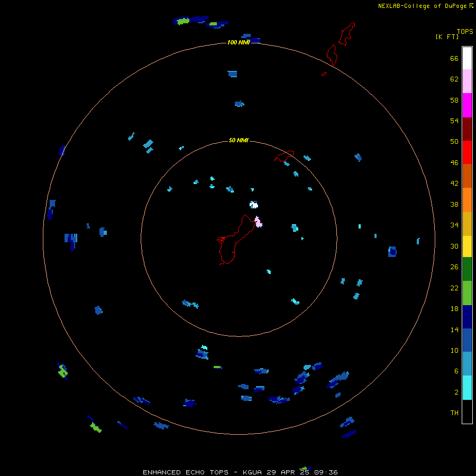476x476 pixels.
Task: Click the legend value 2
Action: [x=456, y=392]
